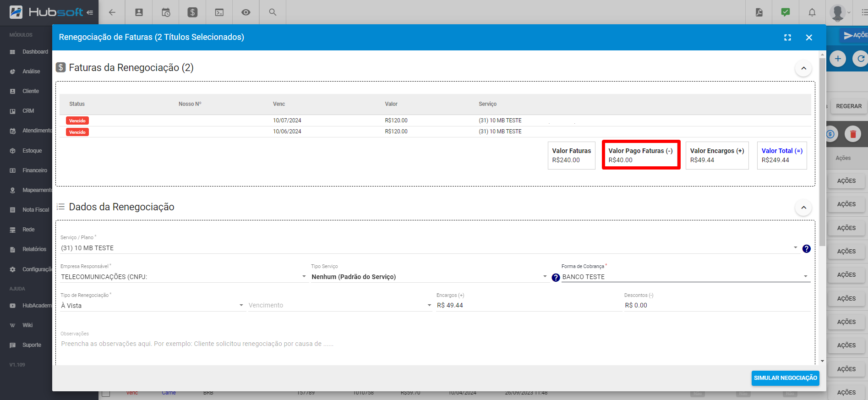The height and width of the screenshot is (400, 868).
Task: Toggle fullscreen for the renegotiation dialog
Action: [x=787, y=38]
